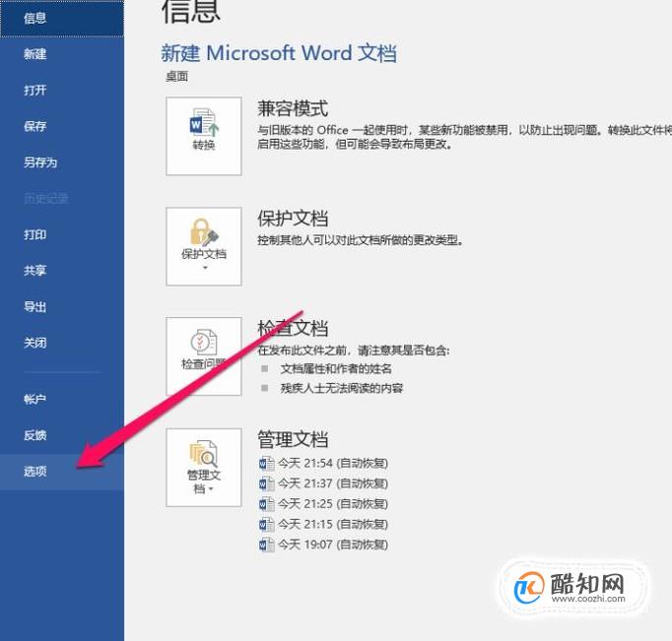Select 新建 in the sidebar
The image size is (672, 641).
point(62,54)
